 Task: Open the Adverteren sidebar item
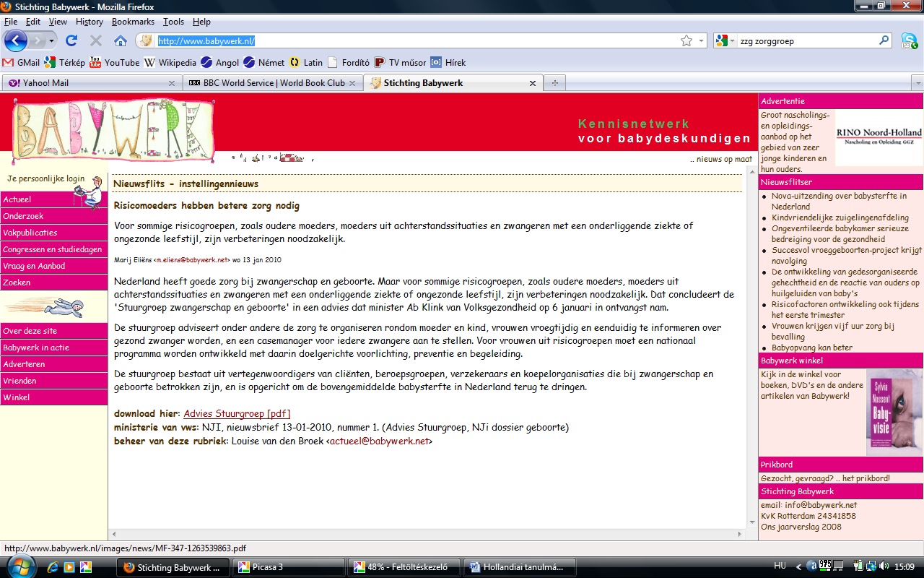tap(54, 364)
